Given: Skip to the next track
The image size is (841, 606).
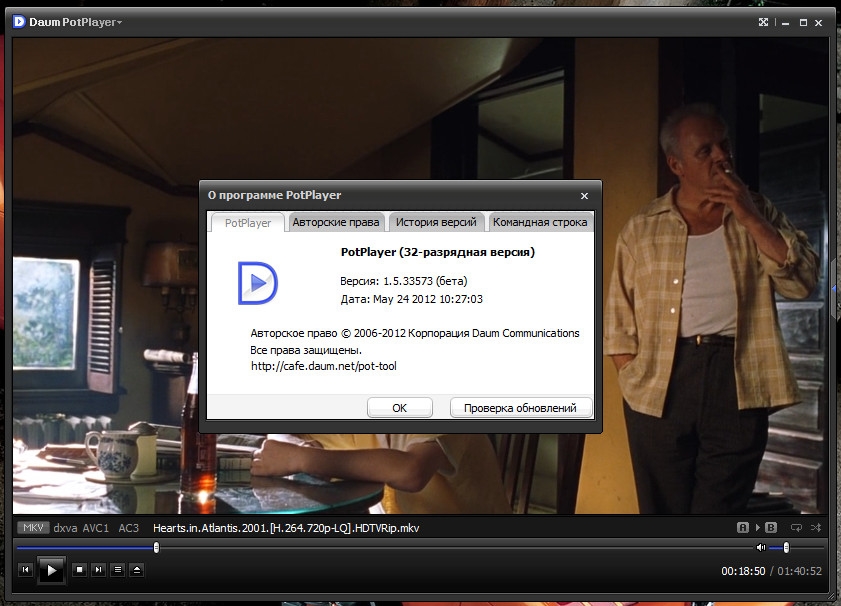Looking at the screenshot, I should pyautogui.click(x=99, y=570).
